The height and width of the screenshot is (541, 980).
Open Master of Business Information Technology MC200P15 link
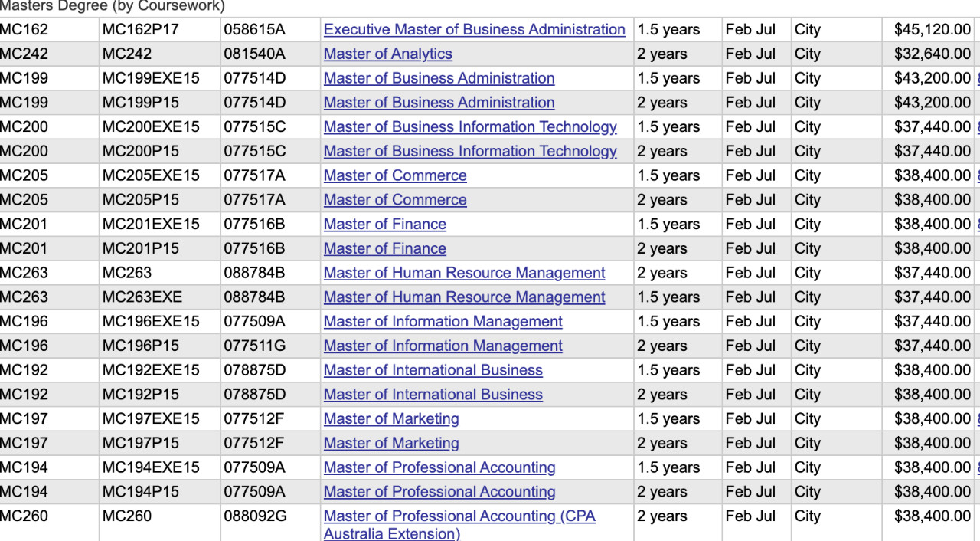[x=470, y=151]
